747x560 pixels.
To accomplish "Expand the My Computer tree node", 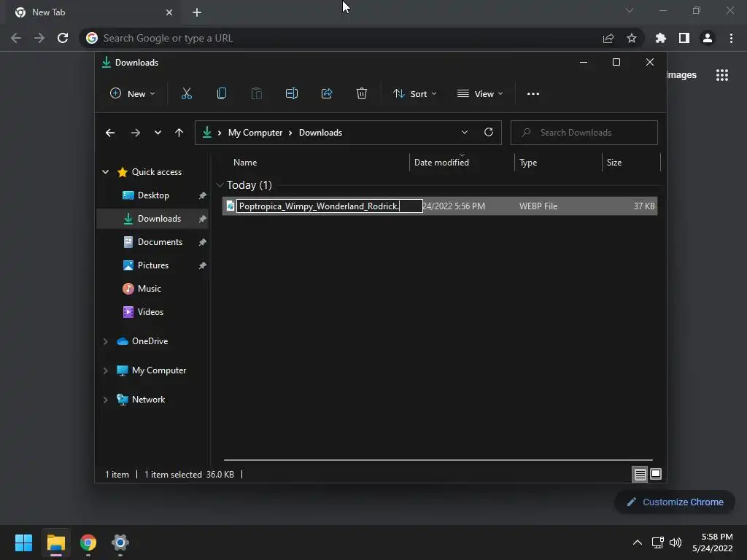I will pos(105,370).
